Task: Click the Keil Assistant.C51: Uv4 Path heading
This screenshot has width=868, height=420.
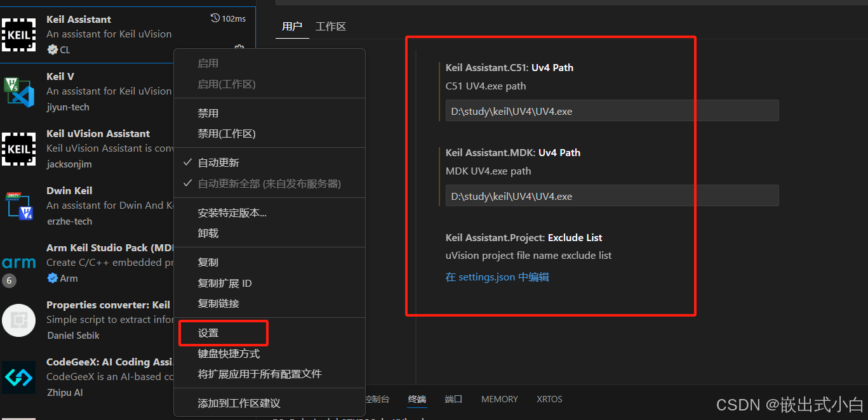Action: point(510,67)
